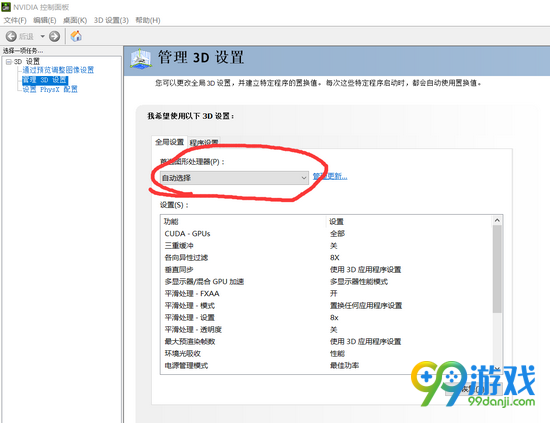Open the 首选图形处理器 dropdown showing 自动选择
This screenshot has width=550, height=423.
pos(234,178)
